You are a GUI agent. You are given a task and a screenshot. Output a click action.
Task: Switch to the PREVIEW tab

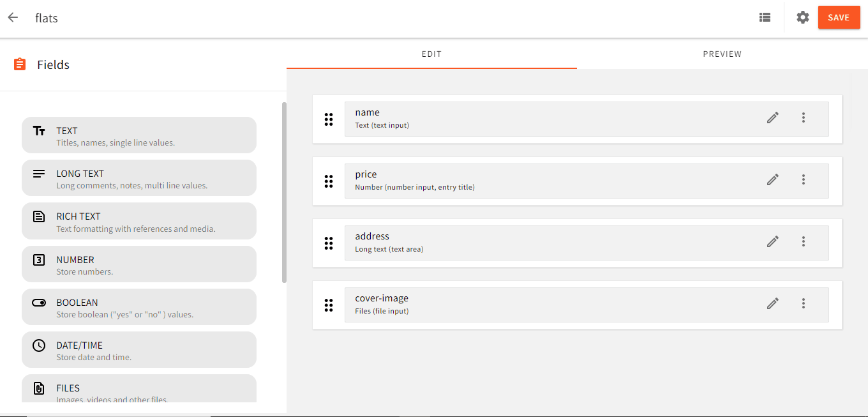point(722,54)
